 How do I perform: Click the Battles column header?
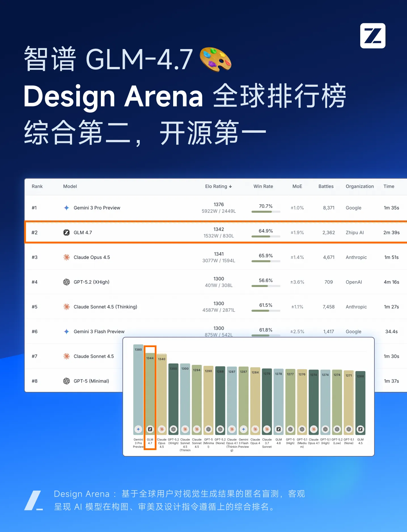point(326,186)
